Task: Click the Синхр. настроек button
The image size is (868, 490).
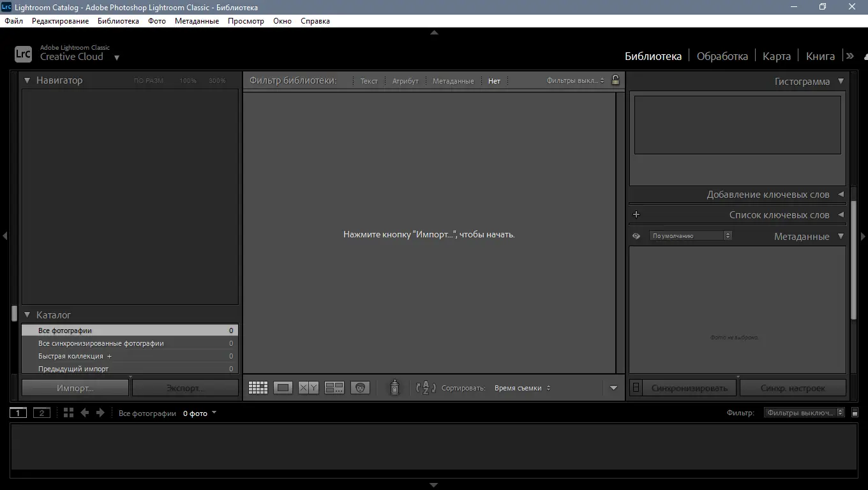Action: coord(793,388)
